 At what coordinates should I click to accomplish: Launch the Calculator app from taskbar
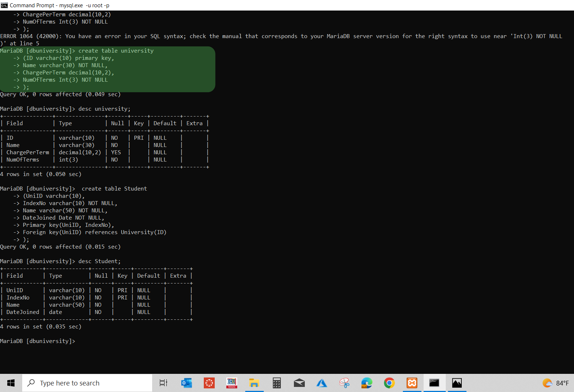click(x=277, y=383)
